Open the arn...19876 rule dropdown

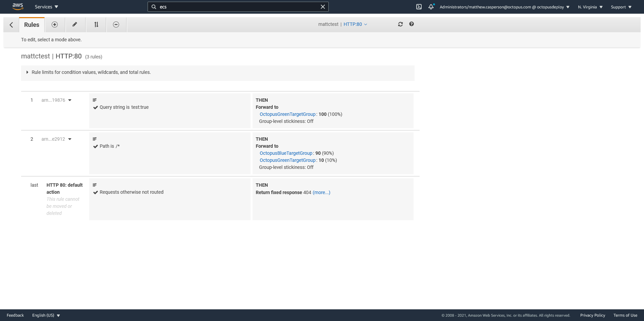coord(70,100)
